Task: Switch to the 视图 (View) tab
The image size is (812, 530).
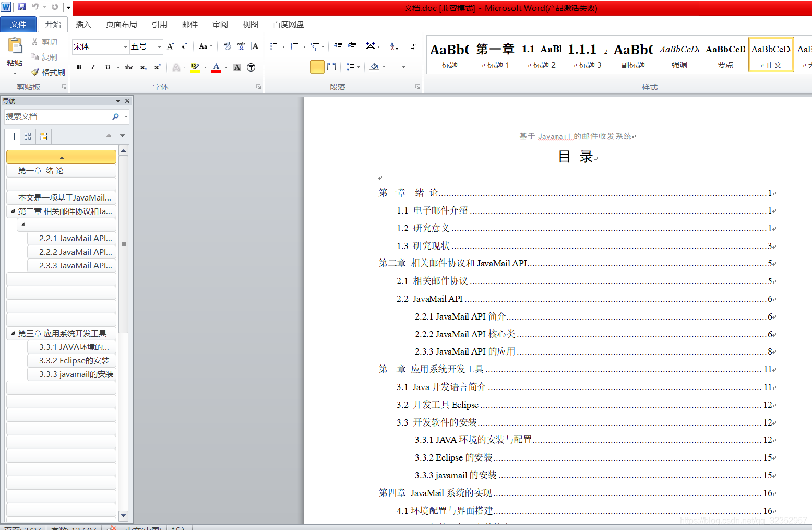Action: click(x=250, y=24)
